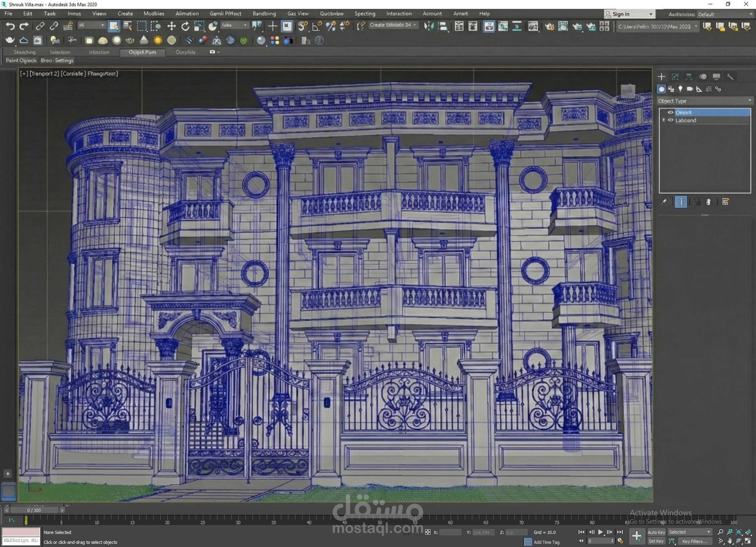
Task: Click the pink MAXScript listener swatch
Action: pyautogui.click(x=21, y=532)
